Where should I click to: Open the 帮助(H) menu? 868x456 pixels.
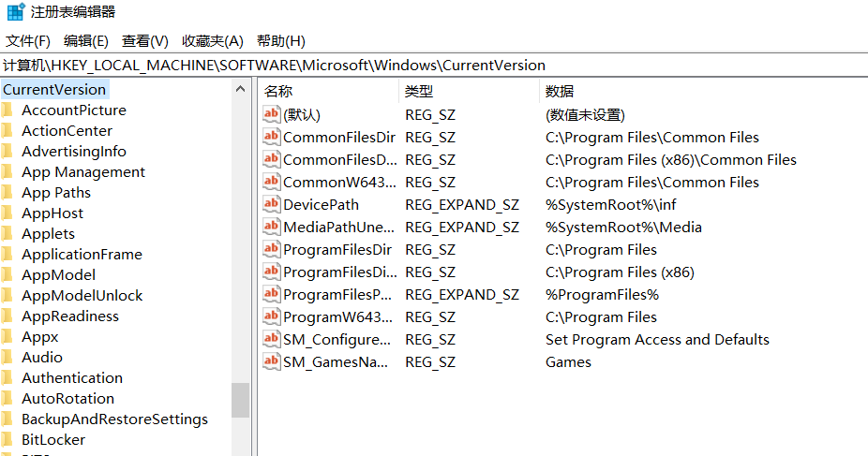point(280,41)
